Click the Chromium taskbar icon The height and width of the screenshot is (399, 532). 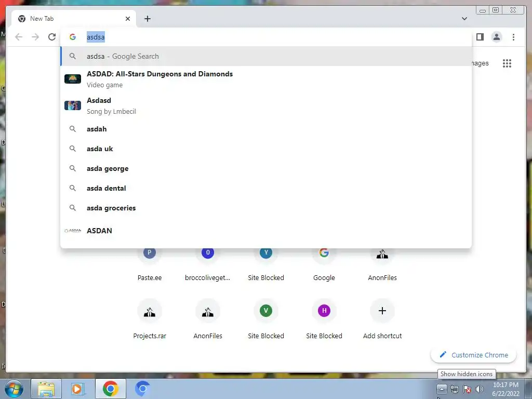142,389
